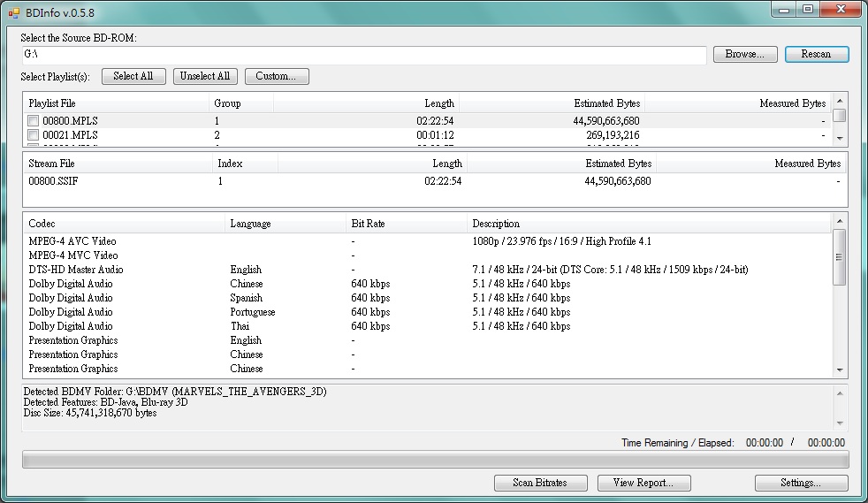Screen dimensions: 868x503
Task: Click the BDInfo app icon in title bar
Action: [14, 12]
